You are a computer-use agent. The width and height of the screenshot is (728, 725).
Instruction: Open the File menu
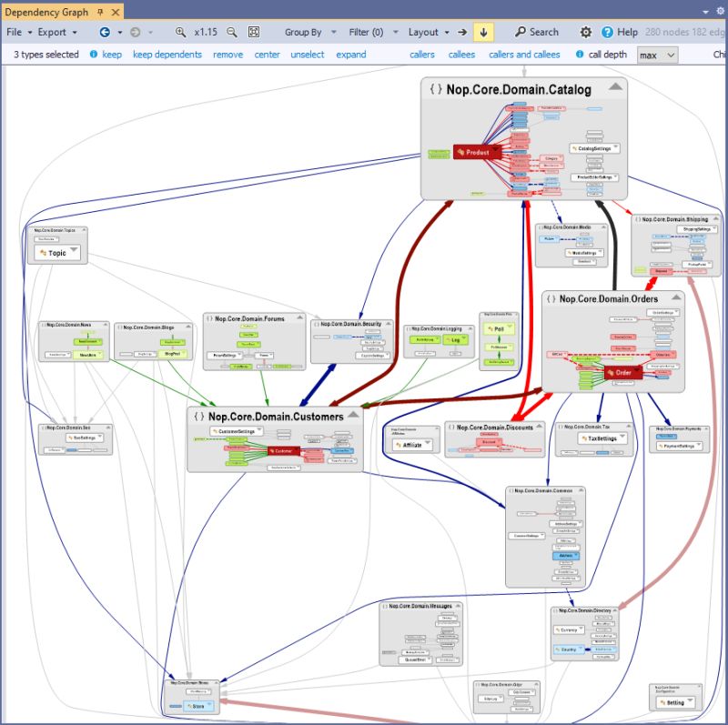pos(13,31)
